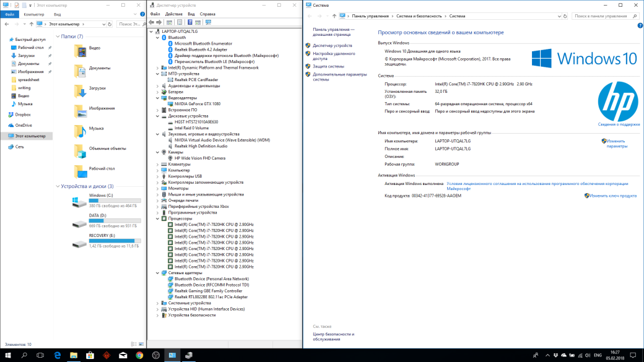The width and height of the screenshot is (644, 362).
Task: Launch Edge browser from the taskbar
Action: coord(57,355)
